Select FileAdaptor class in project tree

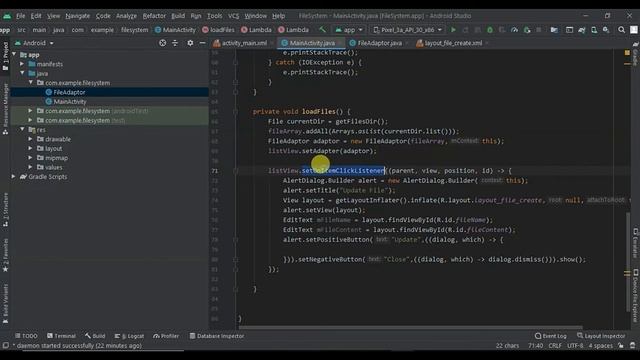tap(69, 92)
